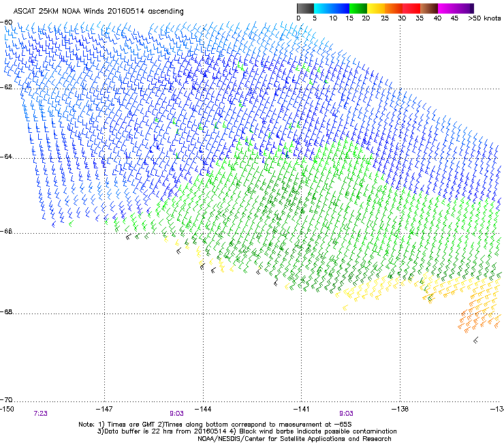Click the red 30-35 knots legend color
The width and height of the screenshot is (504, 443).
pos(411,8)
